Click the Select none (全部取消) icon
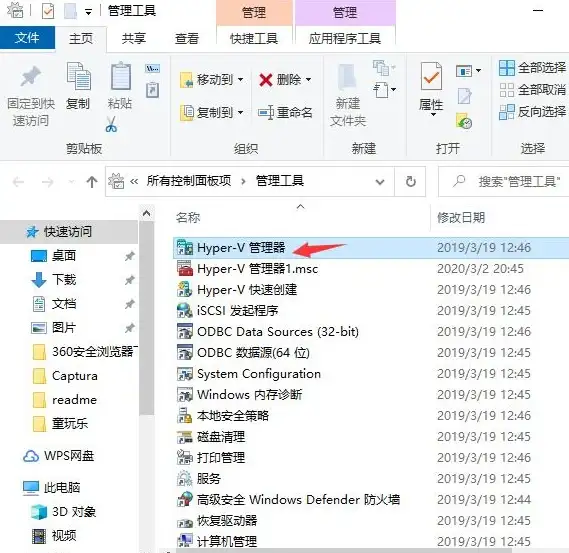 tap(507, 90)
